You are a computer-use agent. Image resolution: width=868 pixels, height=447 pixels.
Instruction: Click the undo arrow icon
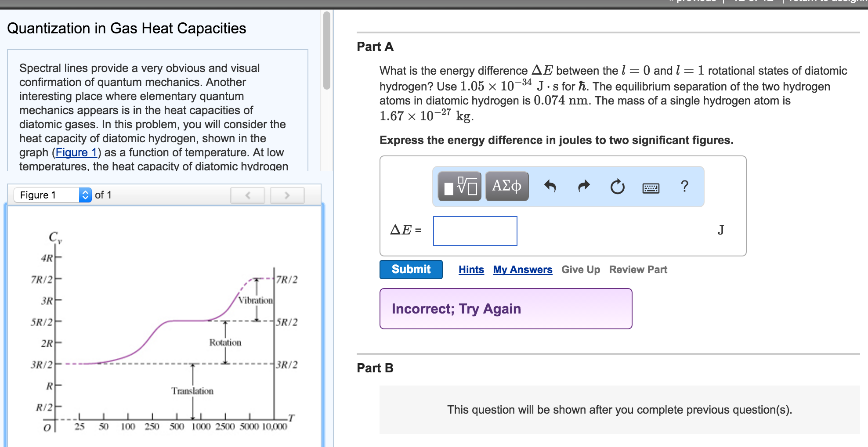coord(550,187)
